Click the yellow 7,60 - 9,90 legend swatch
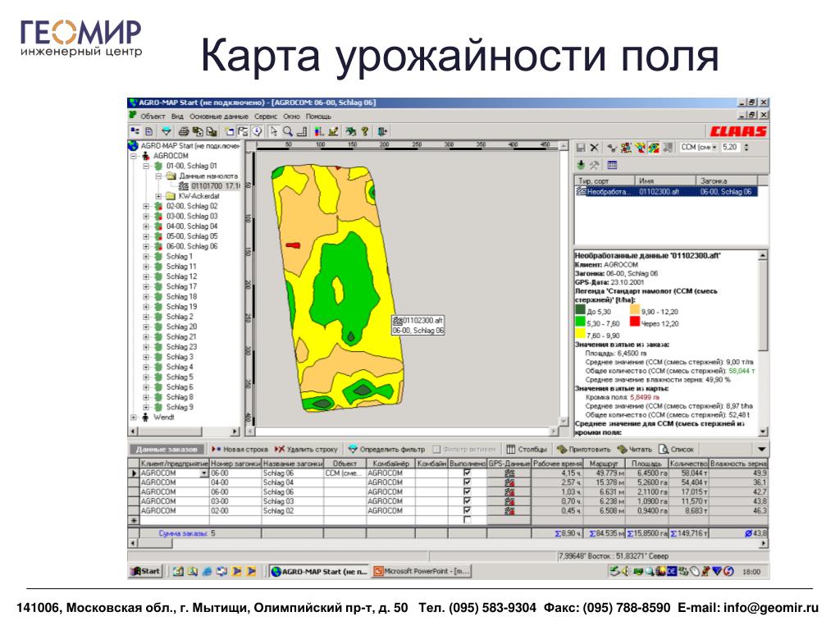 tap(580, 334)
